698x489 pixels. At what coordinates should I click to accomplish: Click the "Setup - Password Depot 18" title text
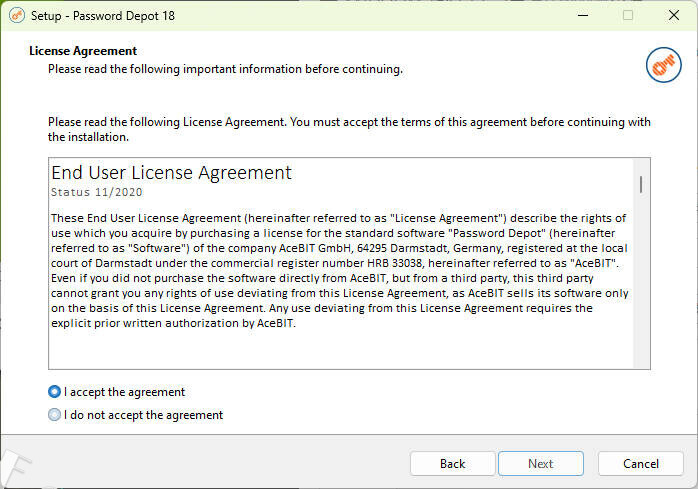pos(102,15)
